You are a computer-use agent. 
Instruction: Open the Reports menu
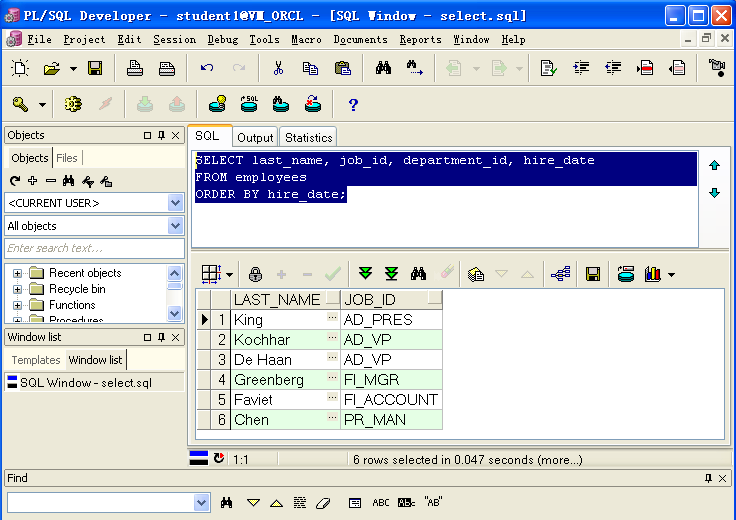421,39
